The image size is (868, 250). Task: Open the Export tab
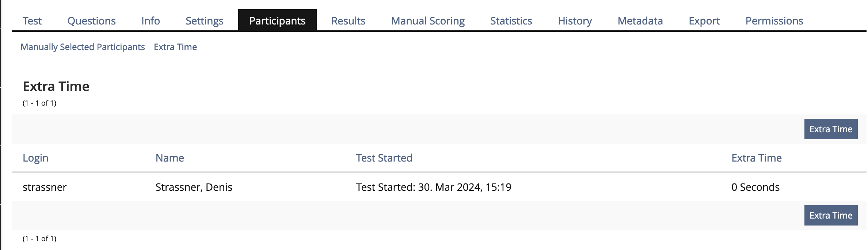tap(704, 21)
